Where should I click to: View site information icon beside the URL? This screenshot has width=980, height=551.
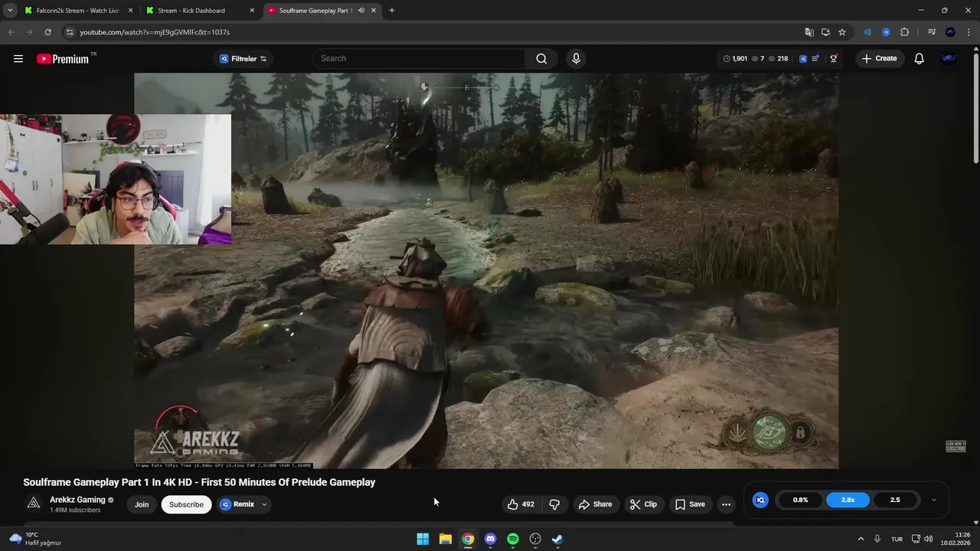pyautogui.click(x=70, y=32)
